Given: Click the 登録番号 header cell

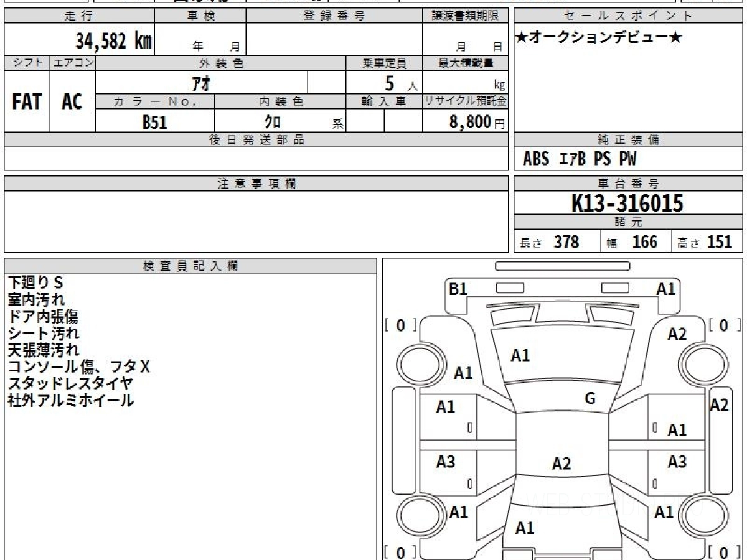Looking at the screenshot, I should pos(334,16).
